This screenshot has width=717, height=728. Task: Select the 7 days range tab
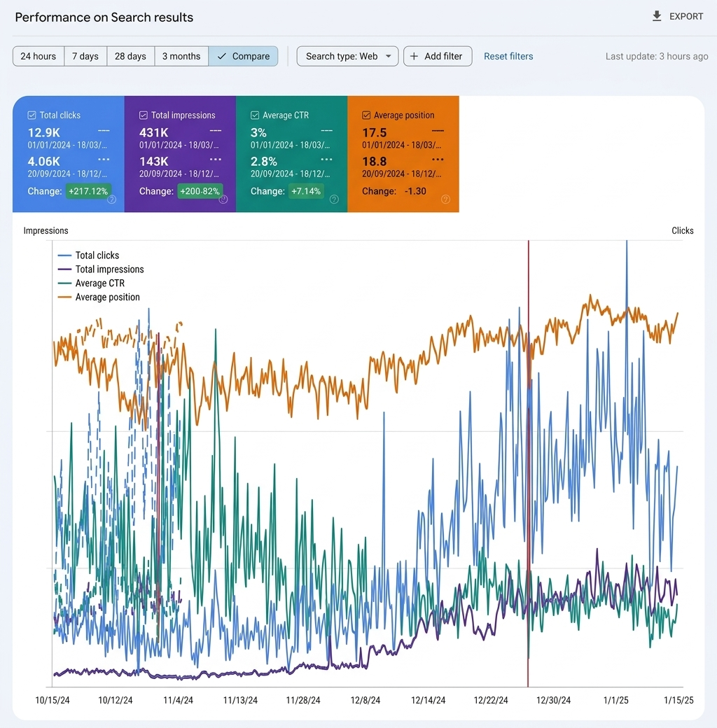(85, 56)
